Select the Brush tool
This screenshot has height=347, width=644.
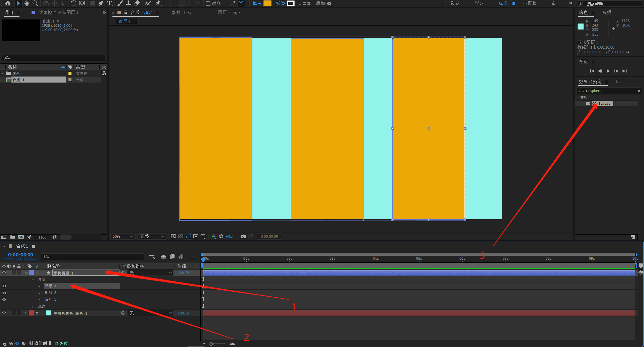(x=120, y=3)
